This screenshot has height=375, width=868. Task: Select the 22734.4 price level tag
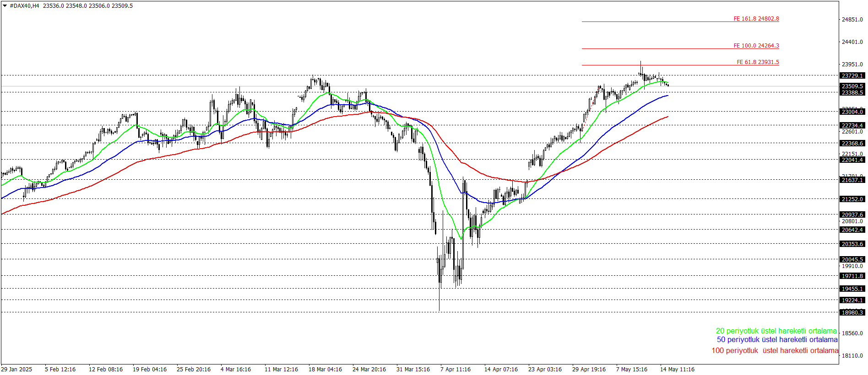(x=852, y=126)
